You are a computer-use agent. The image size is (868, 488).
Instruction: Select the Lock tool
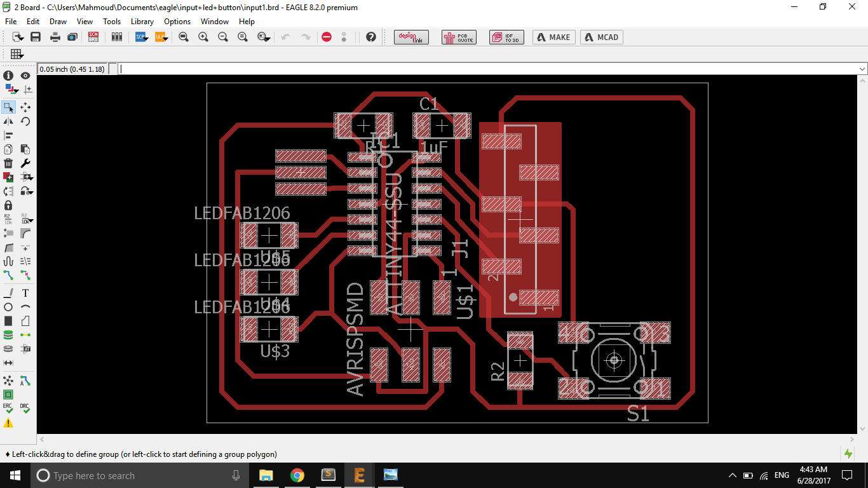click(x=8, y=205)
